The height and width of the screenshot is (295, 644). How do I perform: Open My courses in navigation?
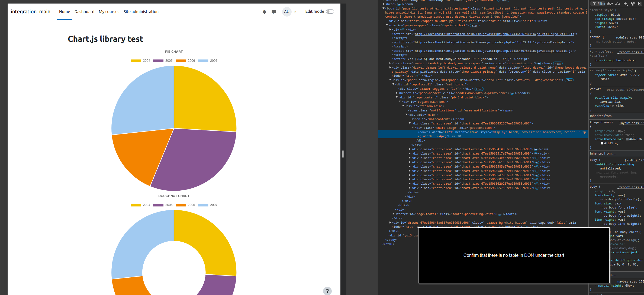point(109,12)
